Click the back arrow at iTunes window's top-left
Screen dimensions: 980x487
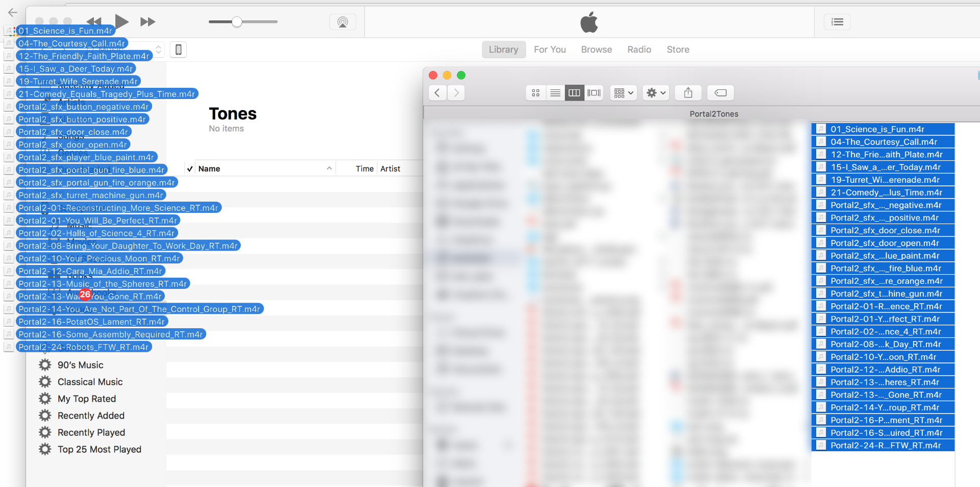[x=13, y=13]
